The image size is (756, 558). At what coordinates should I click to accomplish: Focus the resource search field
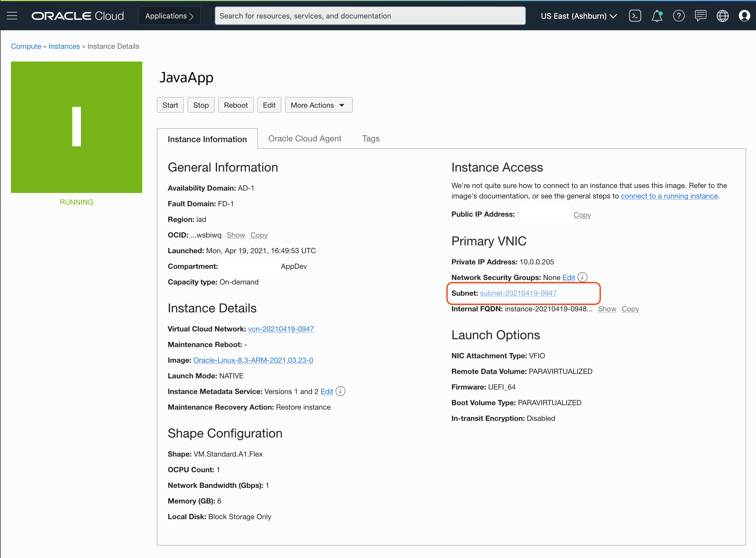[370, 16]
